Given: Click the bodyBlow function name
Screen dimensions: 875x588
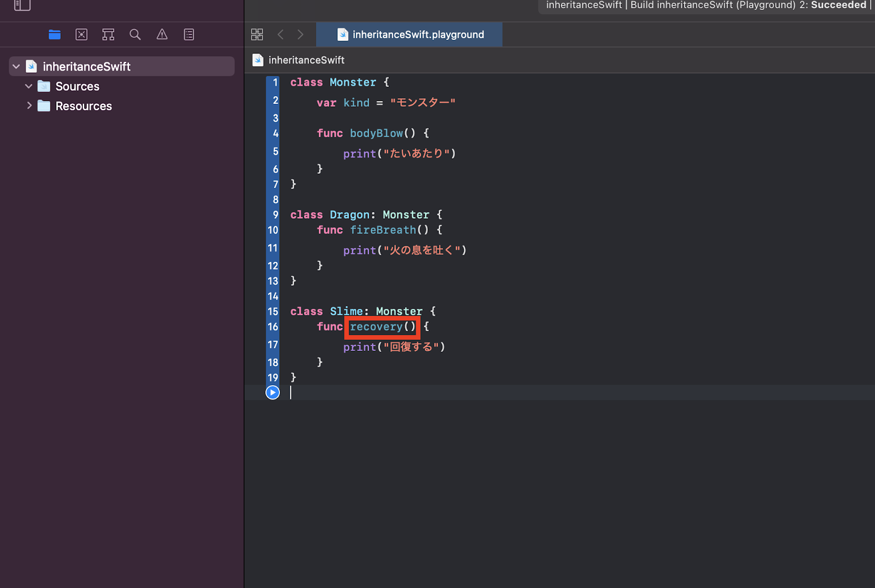Looking at the screenshot, I should point(376,133).
